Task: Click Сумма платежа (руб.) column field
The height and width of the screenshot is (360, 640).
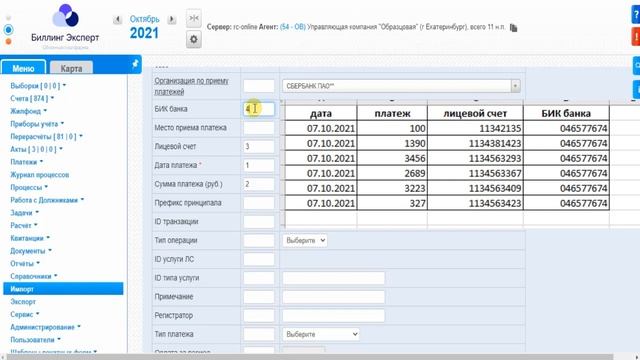Action: click(x=259, y=184)
